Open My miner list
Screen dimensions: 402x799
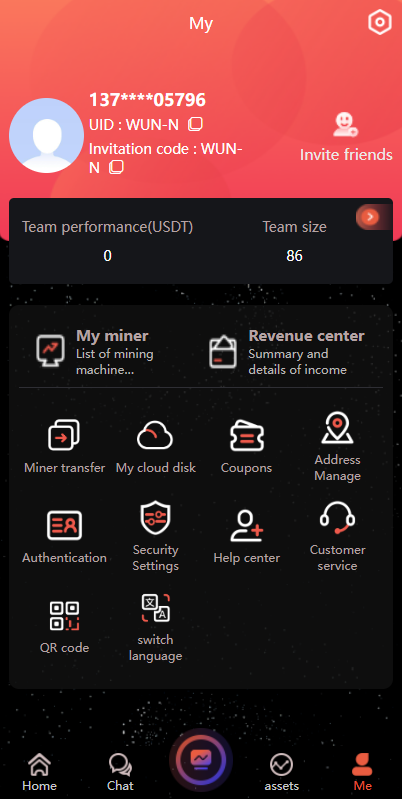[95, 352]
